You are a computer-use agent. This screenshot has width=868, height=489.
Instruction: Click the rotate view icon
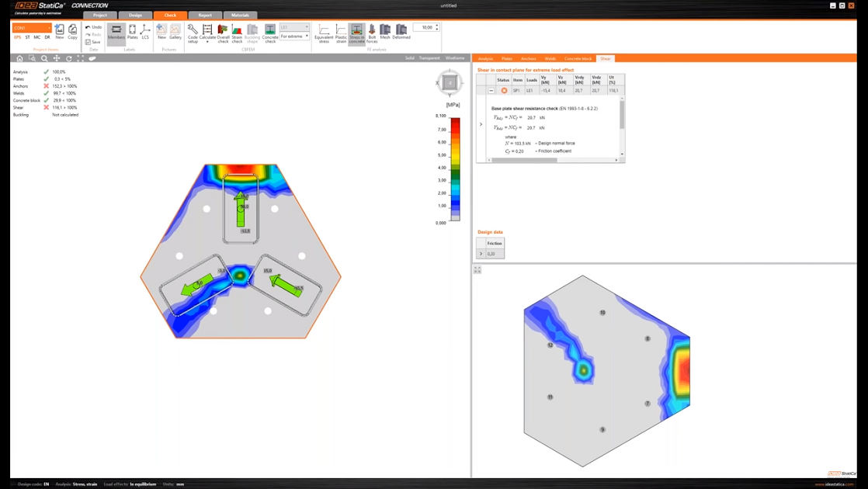pyautogui.click(x=68, y=58)
